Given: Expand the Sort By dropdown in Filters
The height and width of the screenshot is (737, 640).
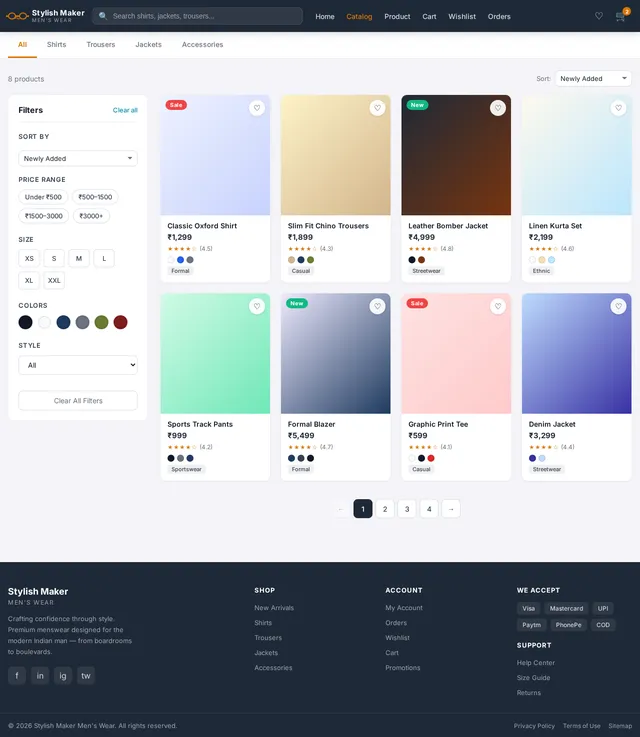Looking at the screenshot, I should click(x=78, y=158).
